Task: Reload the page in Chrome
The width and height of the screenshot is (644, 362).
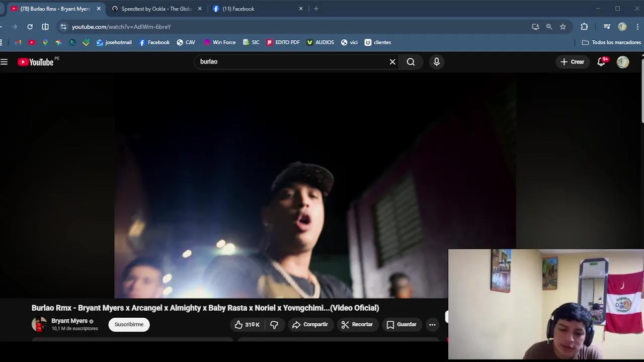Action: tap(30, 27)
